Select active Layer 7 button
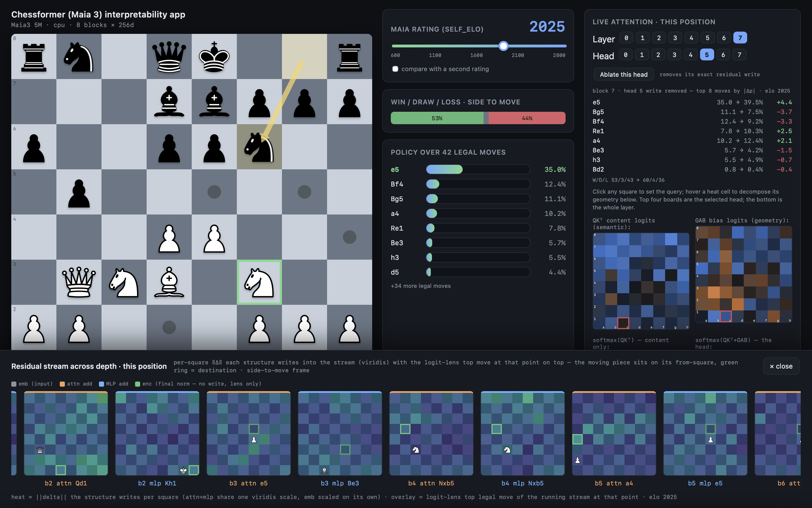This screenshot has height=508, width=812. [740, 38]
